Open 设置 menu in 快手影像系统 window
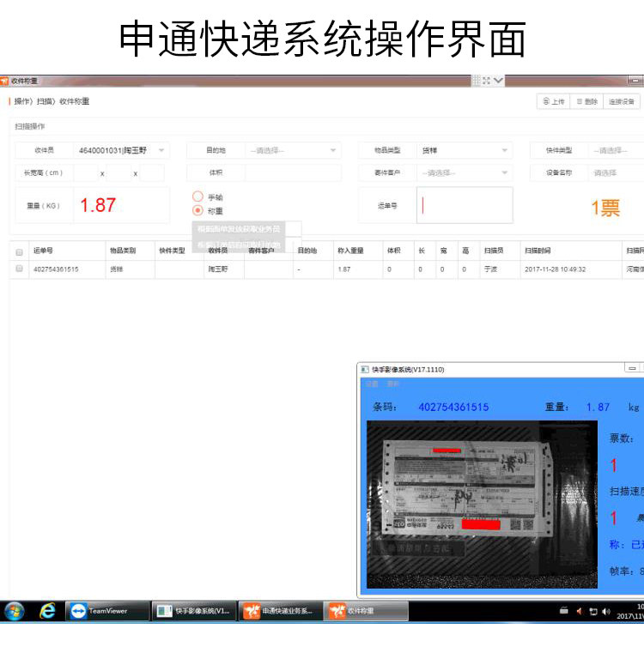 372,384
